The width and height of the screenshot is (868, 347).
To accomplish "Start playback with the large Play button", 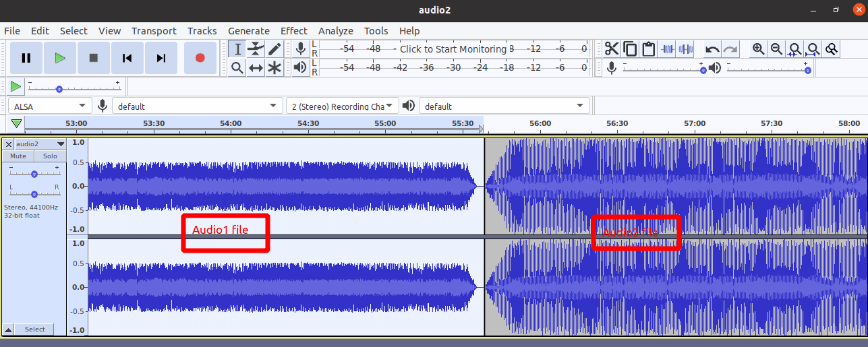I will [x=60, y=58].
